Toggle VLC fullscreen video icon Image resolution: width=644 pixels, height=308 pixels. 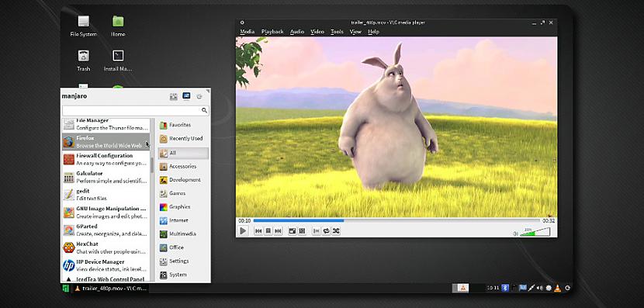pyautogui.click(x=293, y=231)
